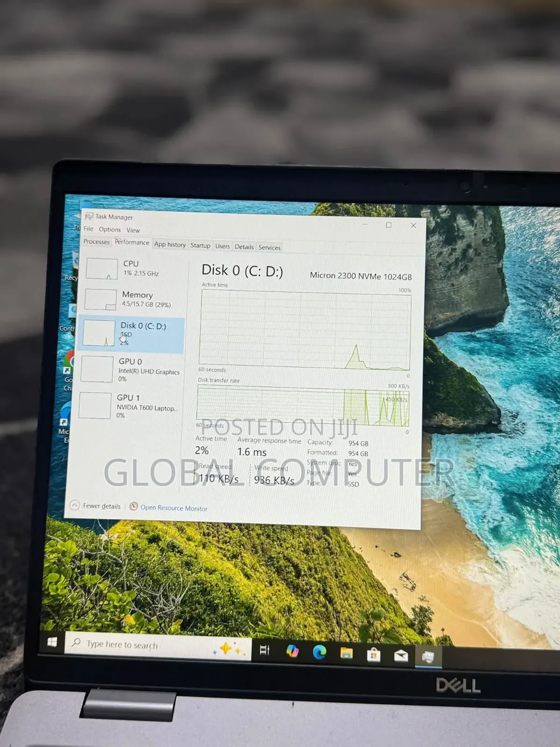This screenshot has width=560, height=747.
Task: Click the Disk transfer rate graph
Action: pyautogui.click(x=303, y=406)
